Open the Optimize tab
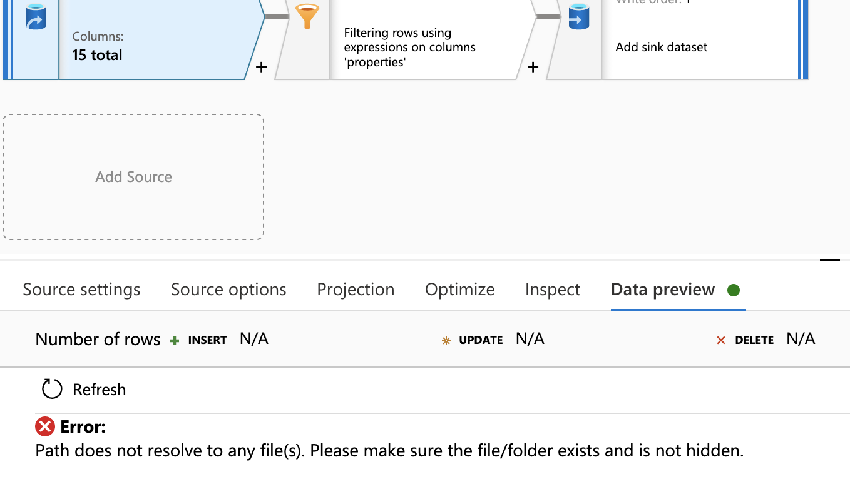This screenshot has width=850, height=504. (459, 290)
